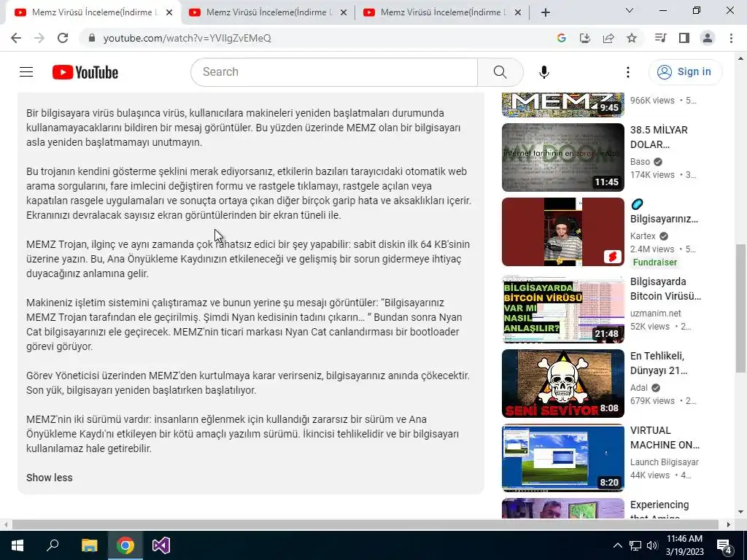Open the Experiencing video title
The width and height of the screenshot is (747, 560).
coord(659,510)
